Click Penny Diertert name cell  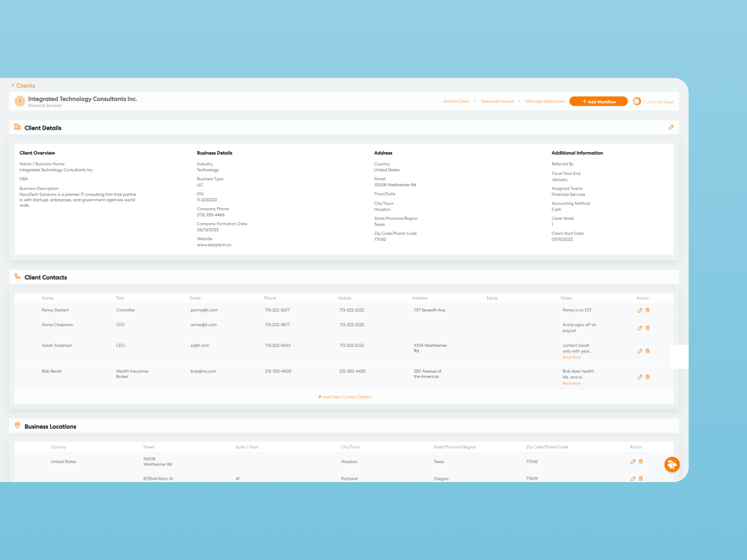(x=55, y=310)
